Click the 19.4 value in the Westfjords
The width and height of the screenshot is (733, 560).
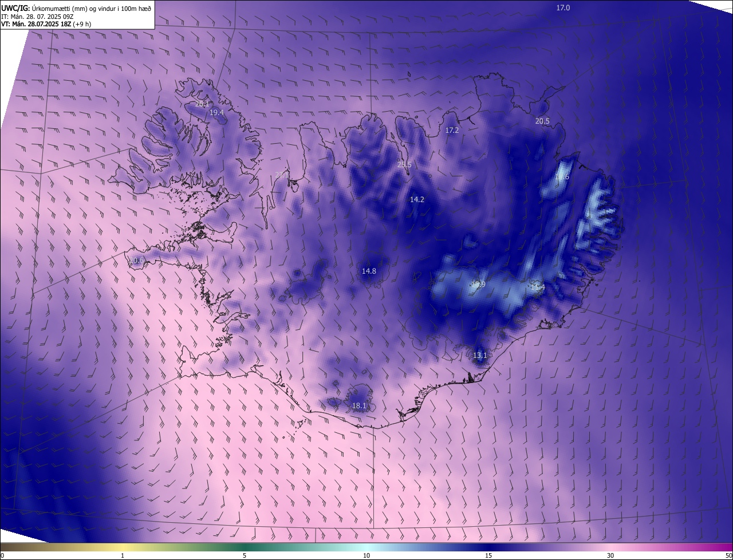coord(216,113)
